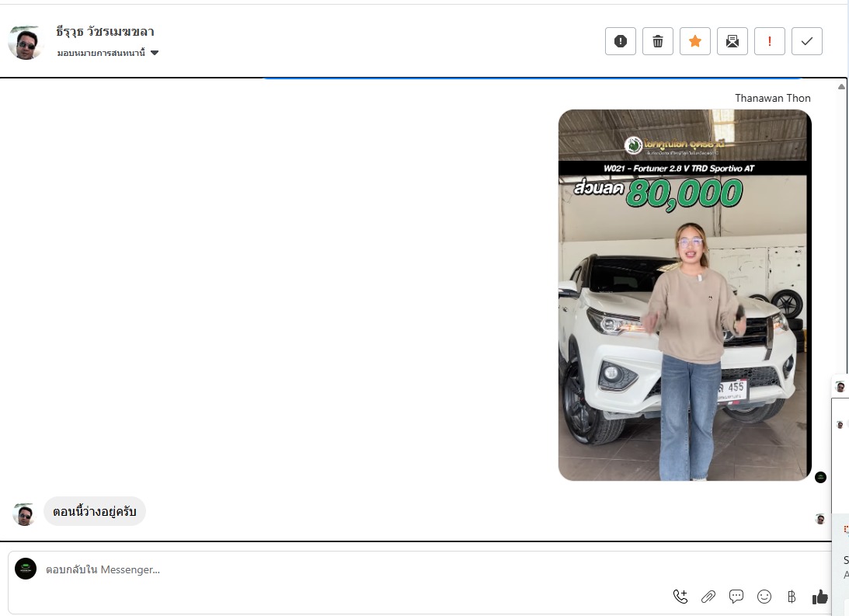849x616 pixels.
Task: Mark conversation done with checkmark button
Action: pos(806,41)
